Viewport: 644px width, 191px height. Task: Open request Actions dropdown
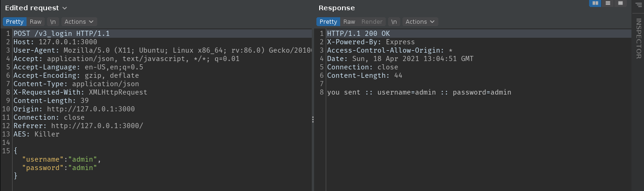coord(79,22)
